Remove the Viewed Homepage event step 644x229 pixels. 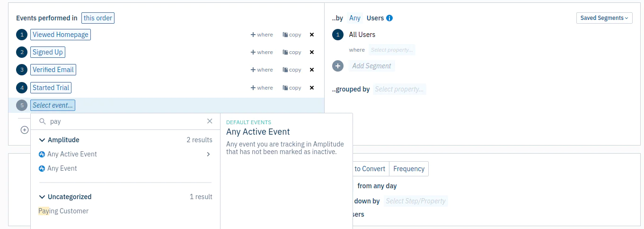pyautogui.click(x=311, y=35)
